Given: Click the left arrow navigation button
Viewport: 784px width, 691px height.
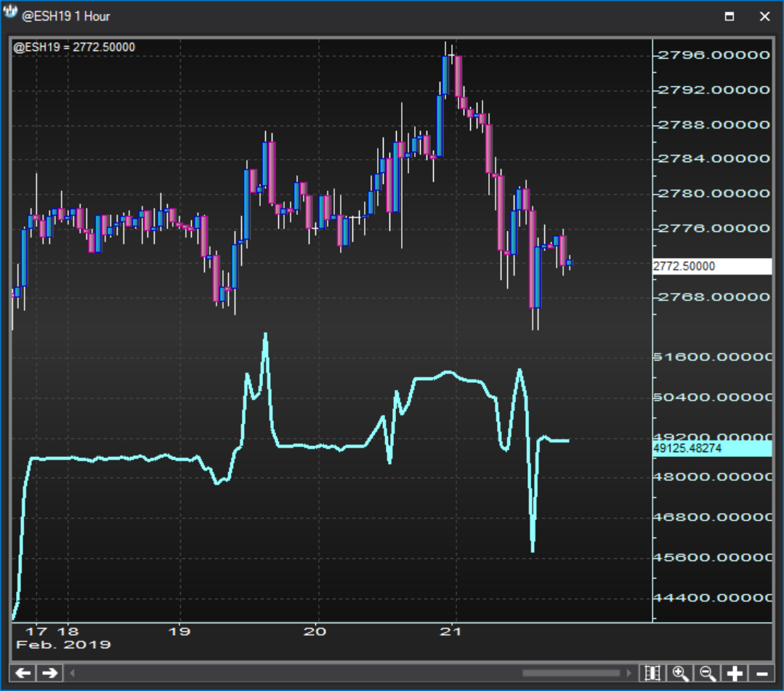Looking at the screenshot, I should coord(23,673).
